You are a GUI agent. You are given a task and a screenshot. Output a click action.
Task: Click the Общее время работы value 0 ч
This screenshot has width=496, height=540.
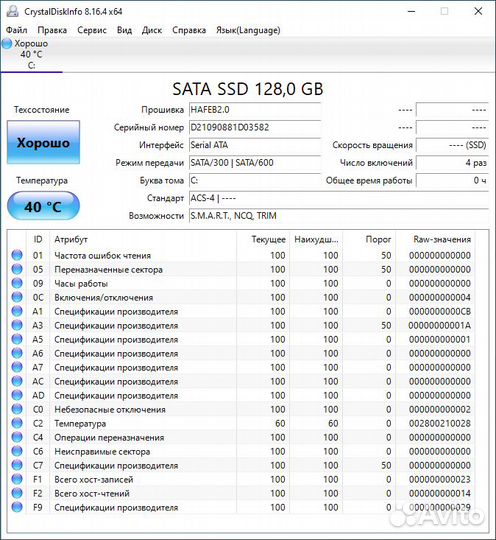click(452, 180)
